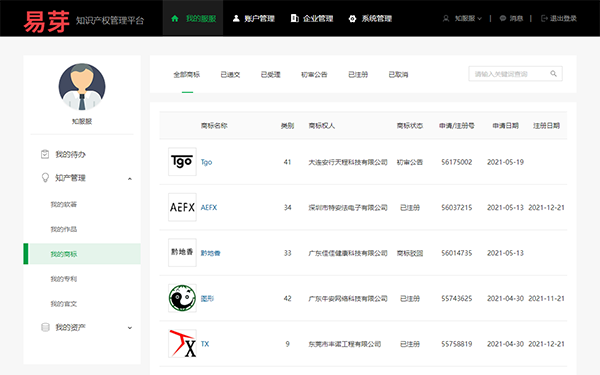600x375 pixels.
Task: Click the 注册日期 column header
Action: pyautogui.click(x=546, y=126)
